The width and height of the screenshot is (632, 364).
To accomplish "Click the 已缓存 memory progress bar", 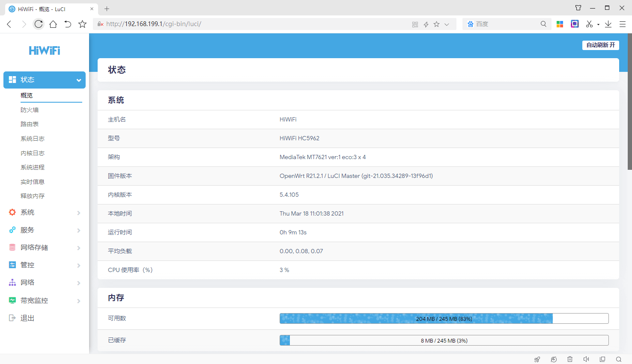I will [444, 340].
